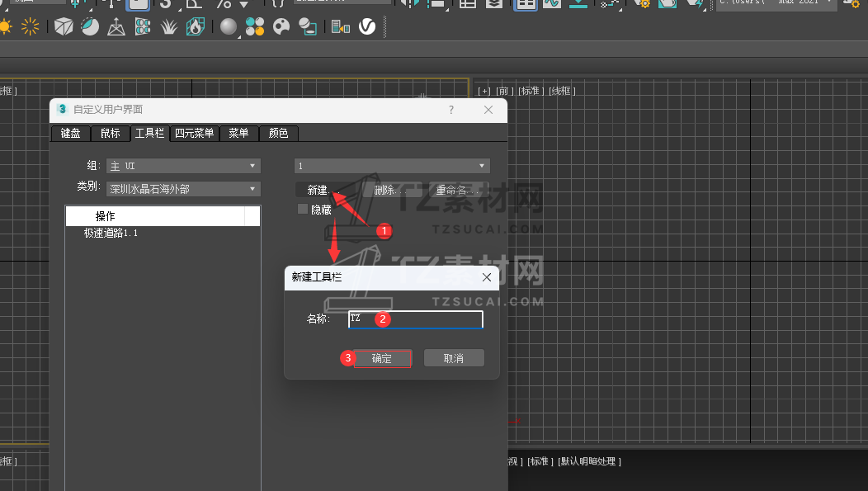Screen dimensions: 868x491
Task: Click the 重命名 button
Action: (459, 190)
